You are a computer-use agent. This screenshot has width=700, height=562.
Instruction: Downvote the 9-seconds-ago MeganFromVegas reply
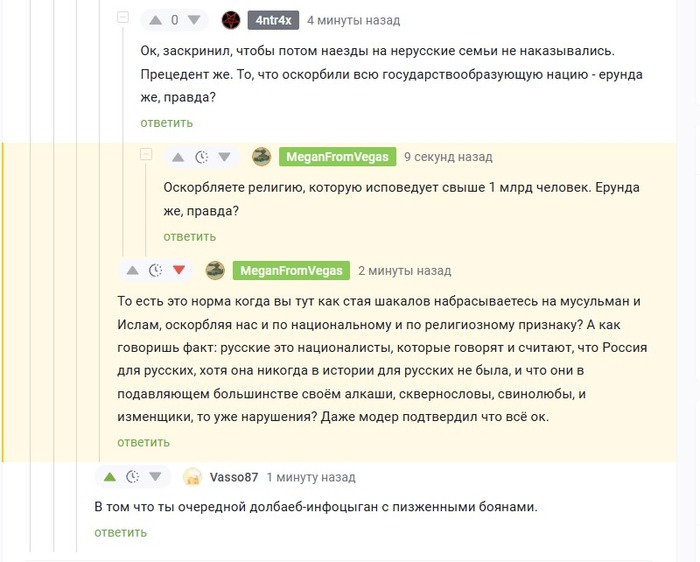(x=224, y=157)
